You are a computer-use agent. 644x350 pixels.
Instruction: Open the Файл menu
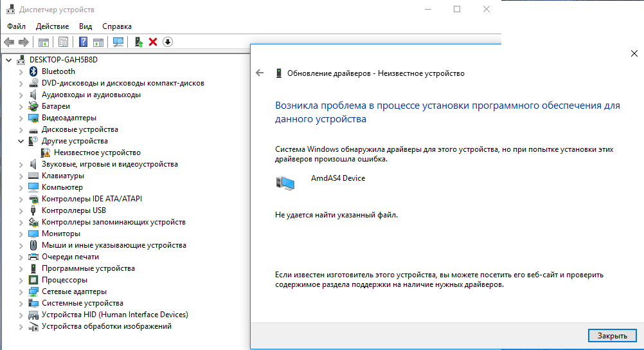[x=17, y=26]
